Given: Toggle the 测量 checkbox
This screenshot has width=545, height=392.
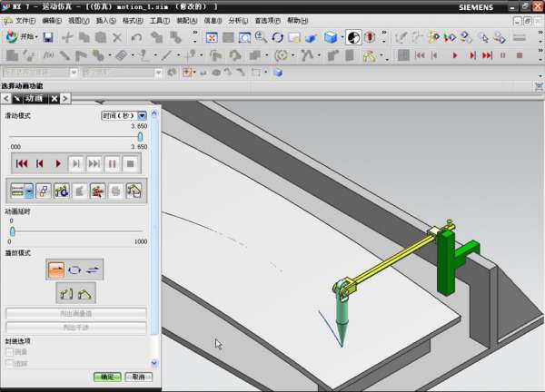Looking at the screenshot, I should click(10, 351).
